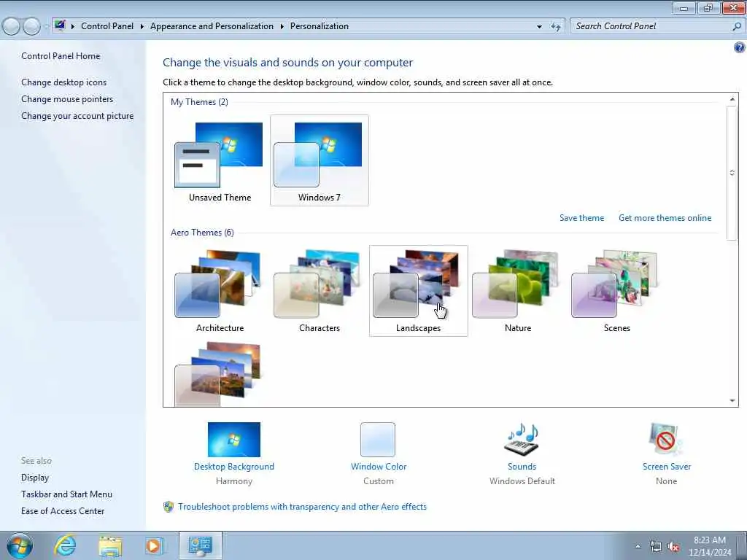Launch Internet Explorer from taskbar
Image resolution: width=747 pixels, height=560 pixels.
click(x=65, y=545)
